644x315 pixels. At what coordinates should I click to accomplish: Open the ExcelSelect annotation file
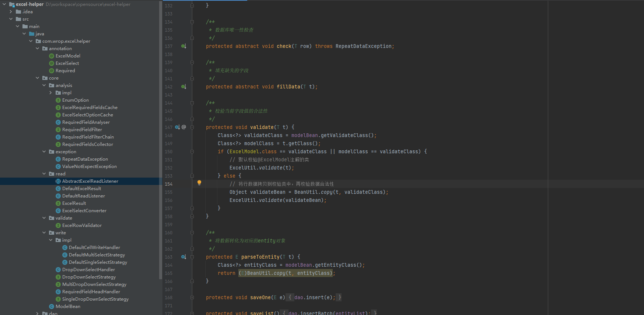pos(67,63)
